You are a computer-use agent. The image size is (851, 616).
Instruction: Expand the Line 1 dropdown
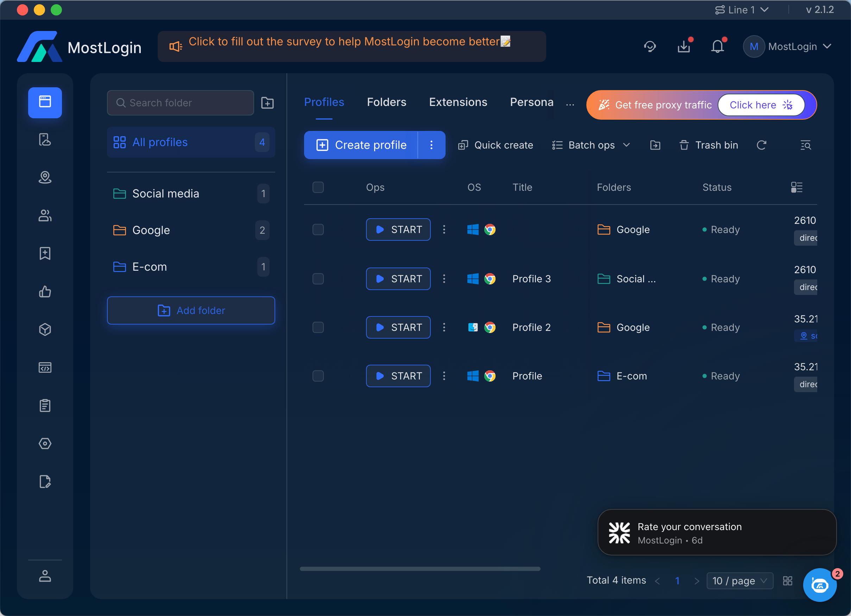tap(742, 10)
